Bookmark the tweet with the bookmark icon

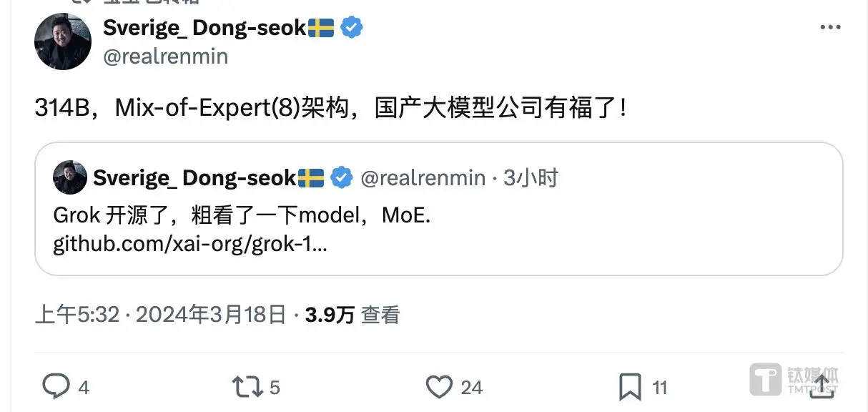[630, 387]
